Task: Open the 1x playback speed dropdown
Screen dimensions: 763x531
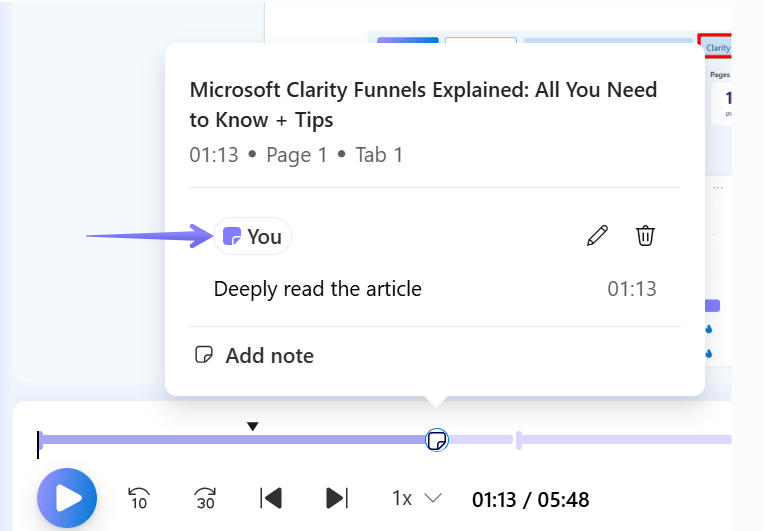Action: point(416,497)
